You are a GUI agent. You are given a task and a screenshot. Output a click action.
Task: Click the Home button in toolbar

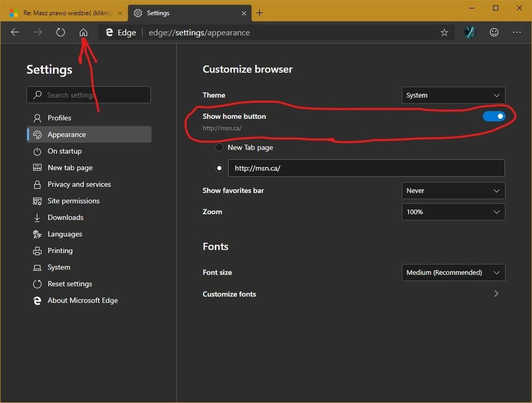tap(84, 32)
